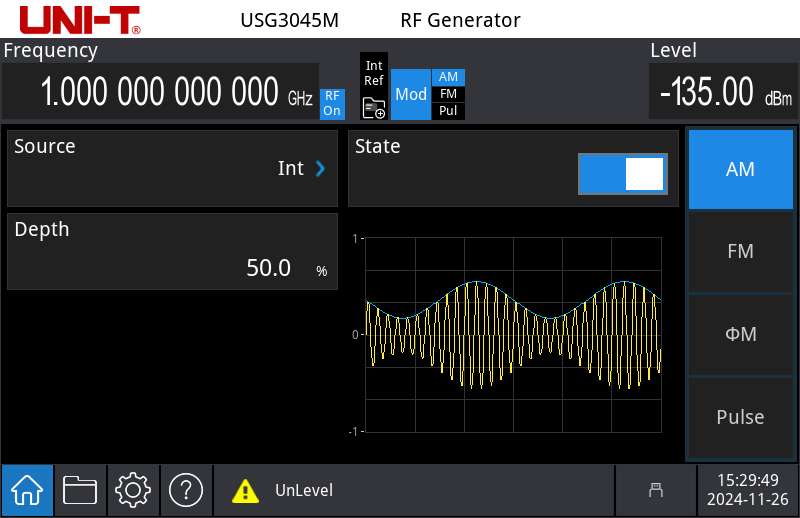Click the date and time display
Screen dimensions: 800x518
click(x=748, y=490)
